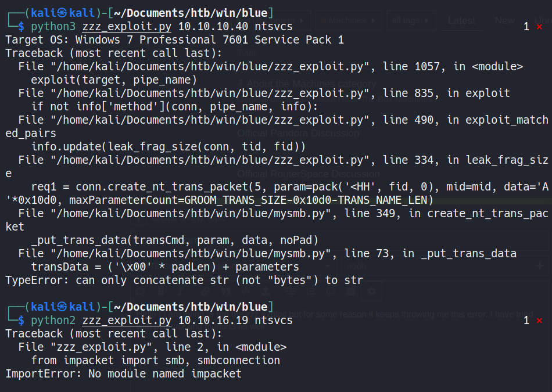Click the faint hyperlink chain icon

pos(206,292)
